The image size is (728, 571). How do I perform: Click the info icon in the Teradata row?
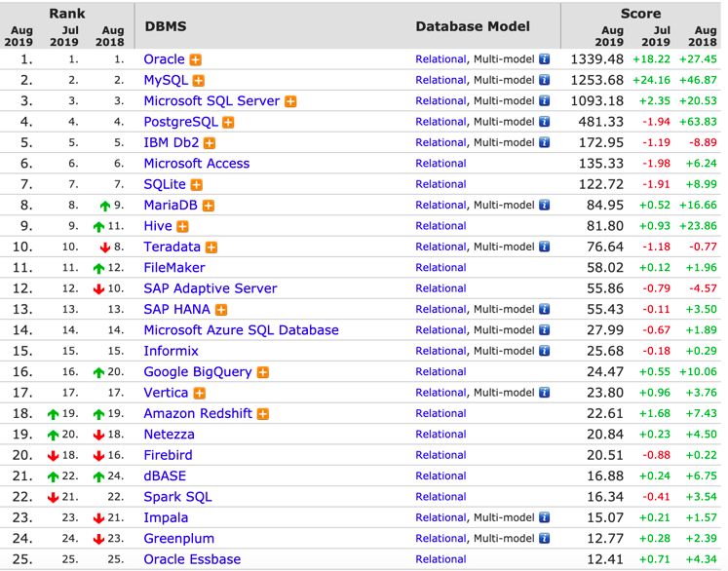click(x=544, y=247)
